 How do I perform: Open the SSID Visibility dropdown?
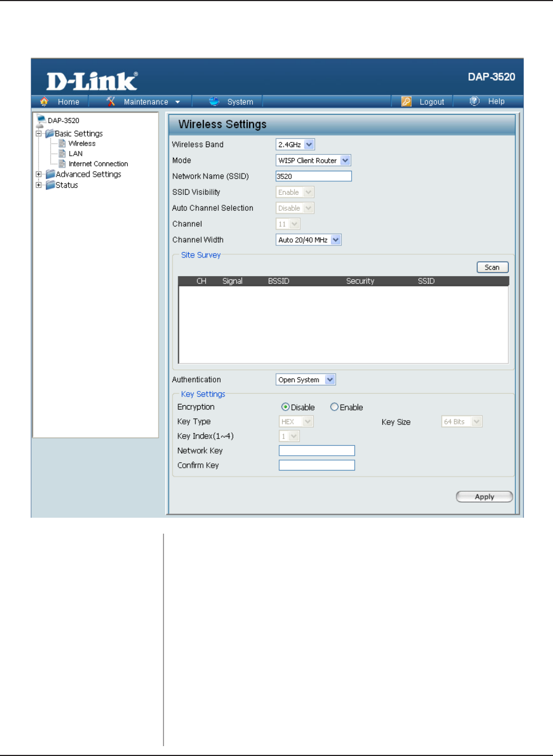[295, 192]
